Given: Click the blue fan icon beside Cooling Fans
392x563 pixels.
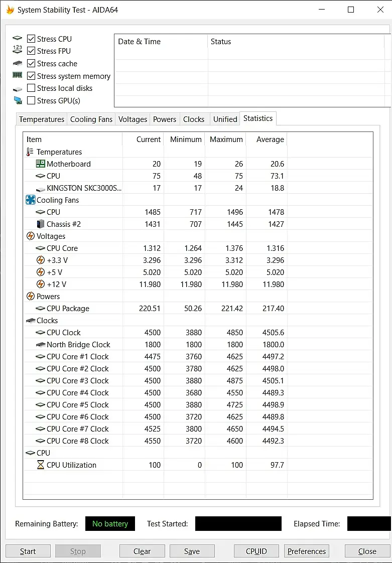Looking at the screenshot, I should pos(31,200).
